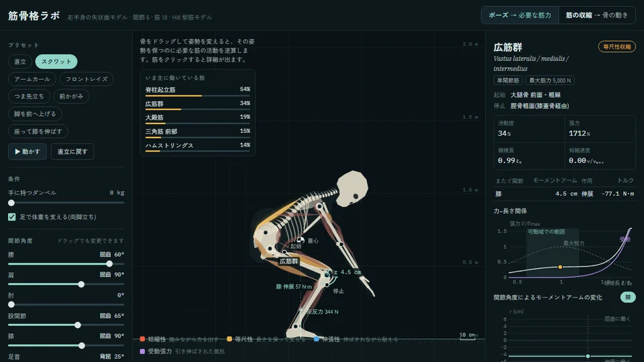Click the ▶ 動かす play button
Image resolution: width=644 pixels, height=362 pixels.
pyautogui.click(x=28, y=152)
